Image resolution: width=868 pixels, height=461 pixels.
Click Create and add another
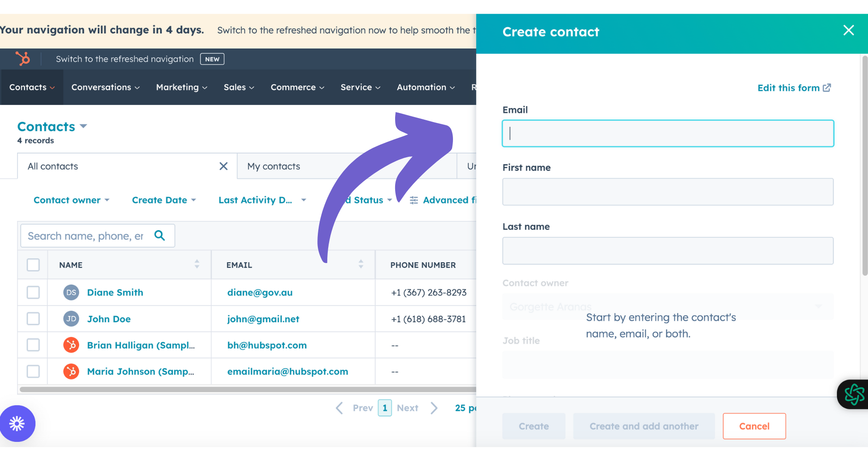pos(644,426)
